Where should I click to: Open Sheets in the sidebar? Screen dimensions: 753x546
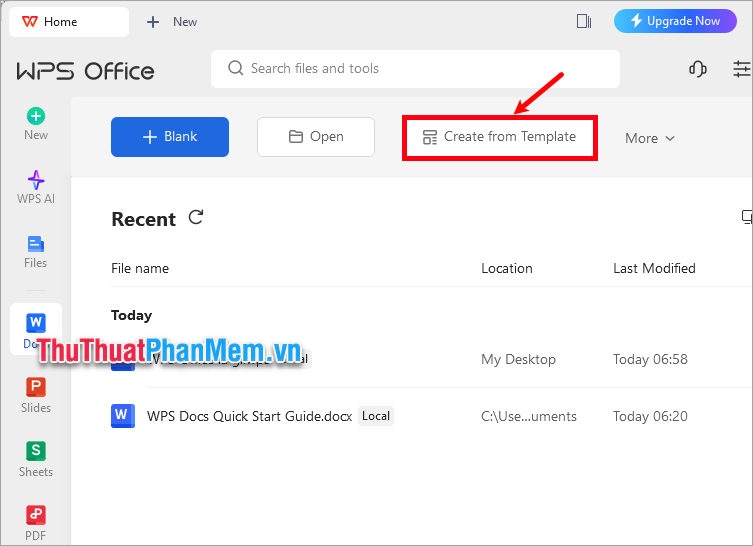coord(36,460)
